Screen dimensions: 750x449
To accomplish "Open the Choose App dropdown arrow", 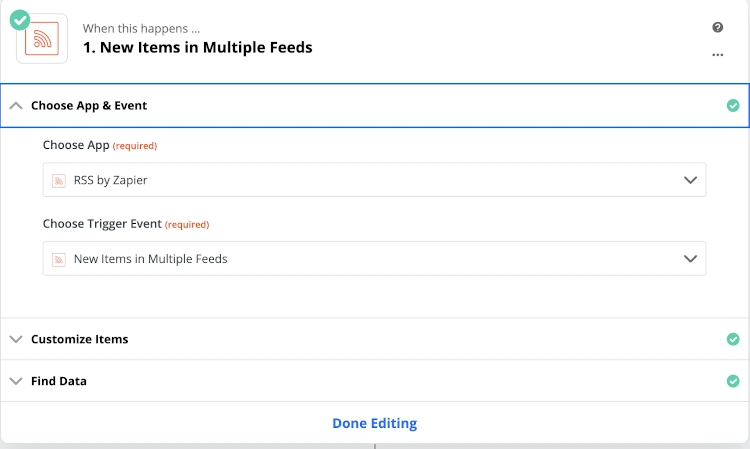I will pyautogui.click(x=689, y=180).
